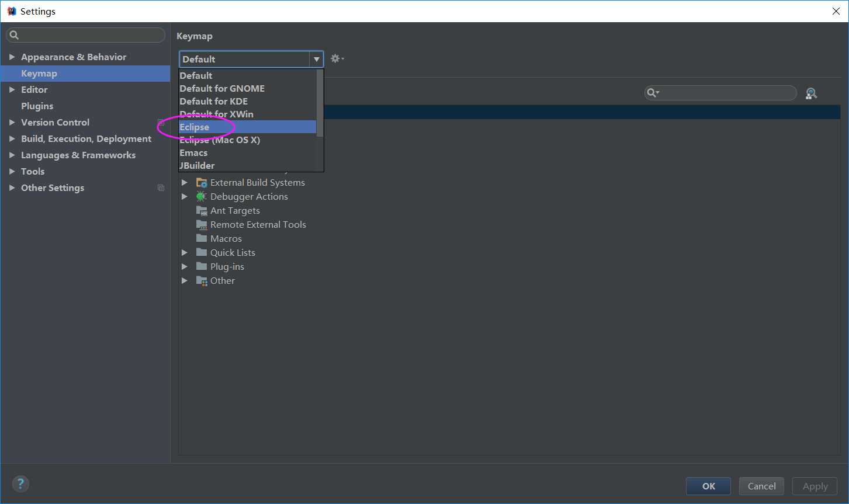Expand Quick Lists tree node

point(185,253)
